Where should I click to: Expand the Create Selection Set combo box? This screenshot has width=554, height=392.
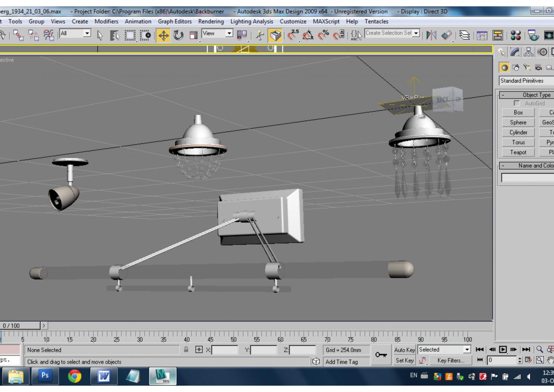click(x=416, y=33)
